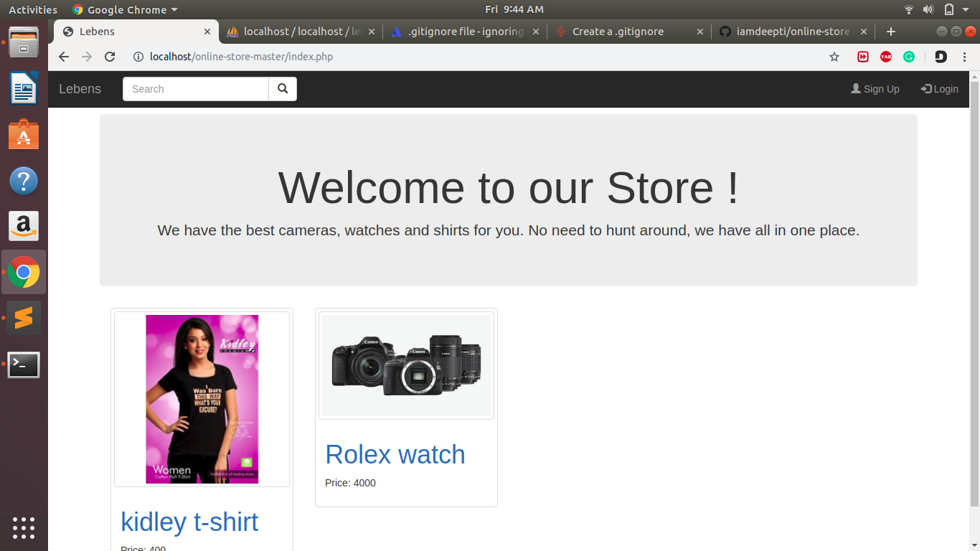Click the browser forward arrow
980x551 pixels.
point(87,57)
